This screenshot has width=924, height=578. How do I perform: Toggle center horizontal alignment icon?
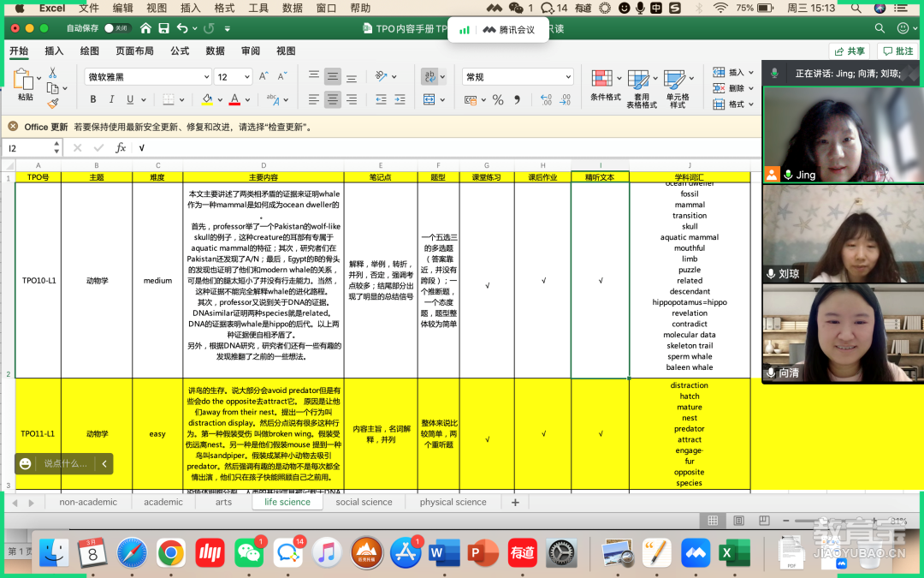click(x=333, y=99)
